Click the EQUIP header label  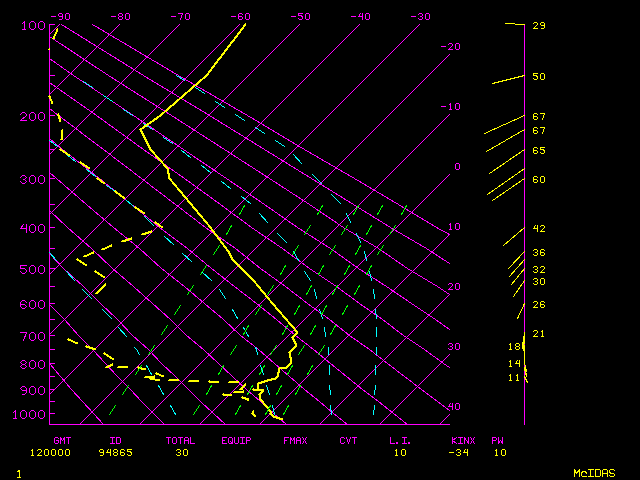pos(236,440)
